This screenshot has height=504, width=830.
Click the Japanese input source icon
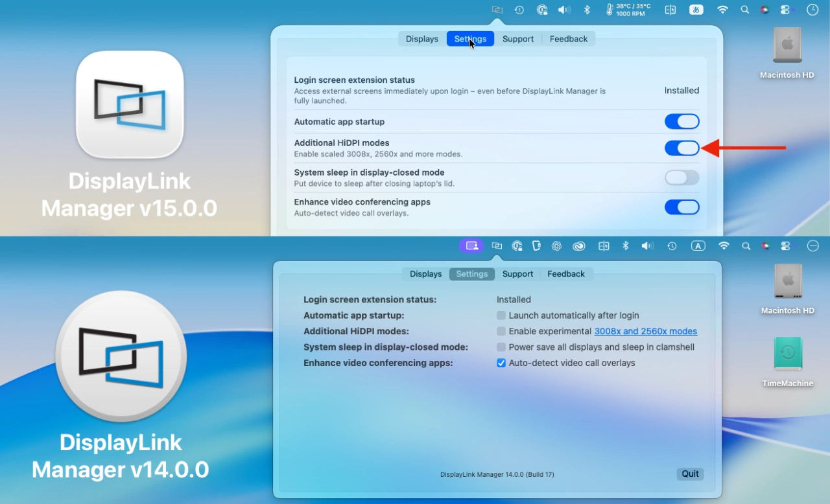coord(696,9)
